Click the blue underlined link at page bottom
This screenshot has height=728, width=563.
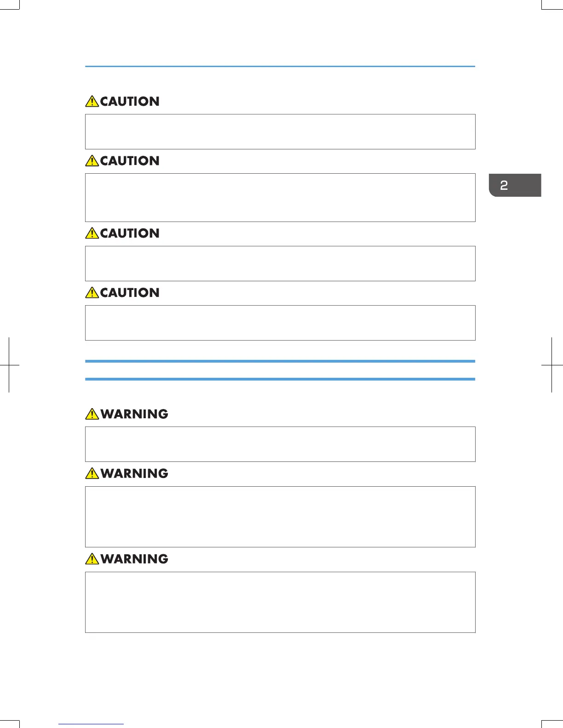[91, 724]
